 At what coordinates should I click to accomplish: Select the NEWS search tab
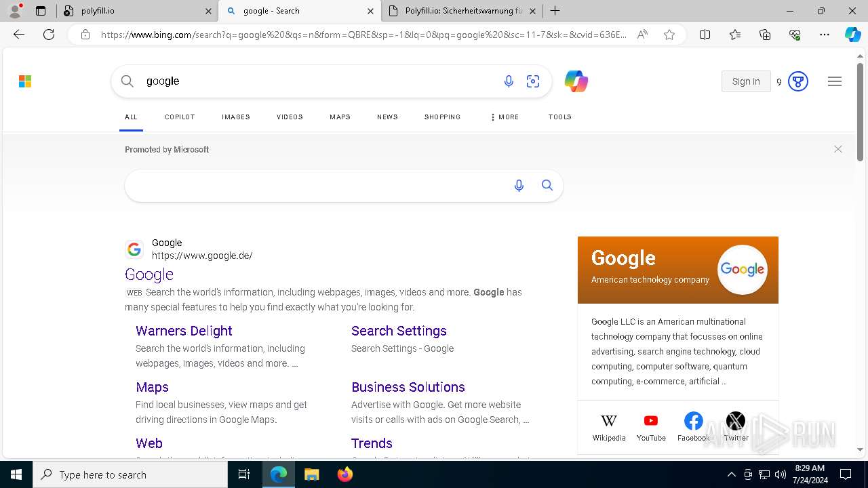coord(387,117)
